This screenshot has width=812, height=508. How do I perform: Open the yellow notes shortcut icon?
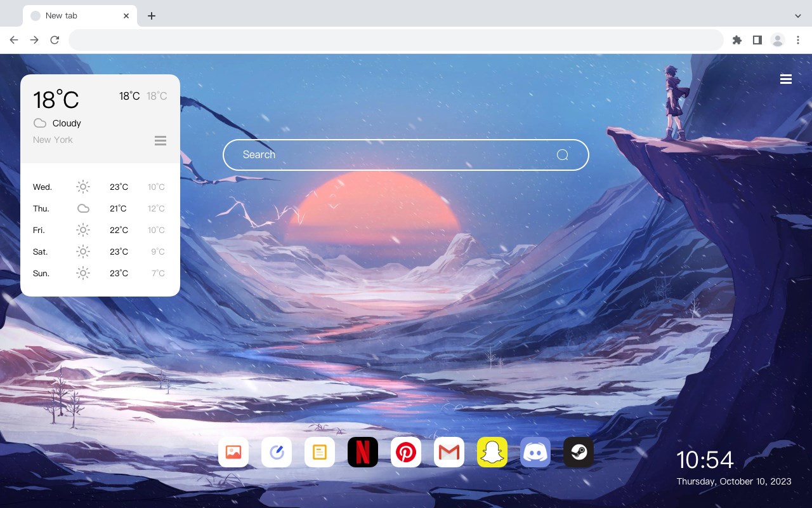click(320, 452)
